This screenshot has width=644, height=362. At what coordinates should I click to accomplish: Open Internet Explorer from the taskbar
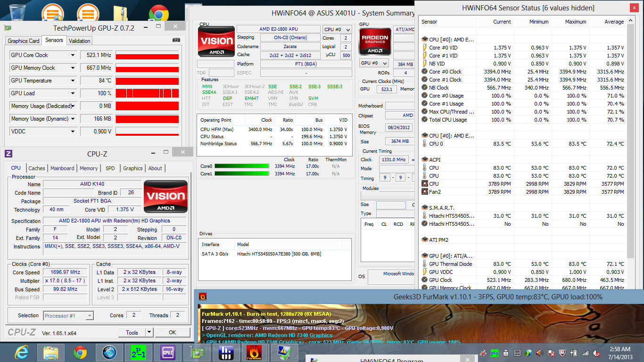coord(22,352)
